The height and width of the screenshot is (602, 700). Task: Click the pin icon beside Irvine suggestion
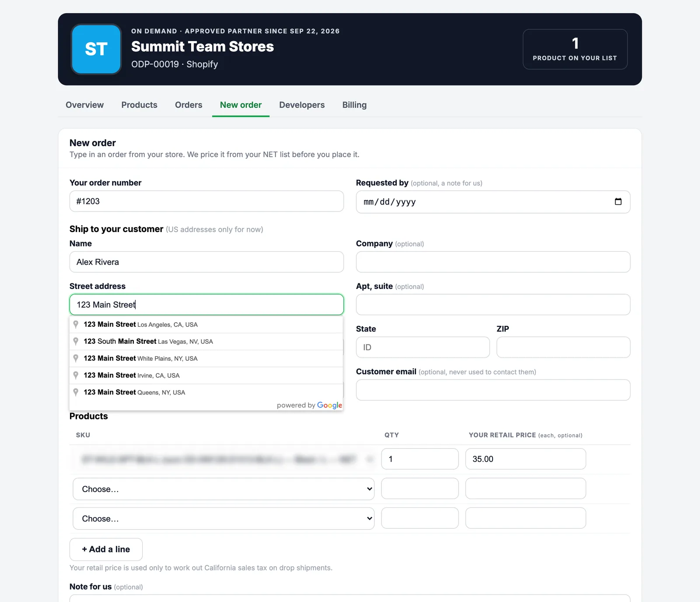[76, 375]
